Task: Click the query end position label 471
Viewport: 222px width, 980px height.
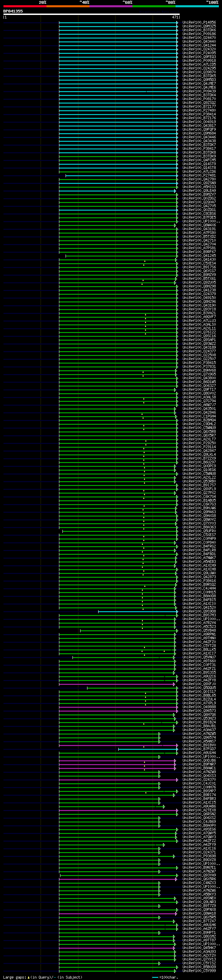Action: (x=175, y=17)
